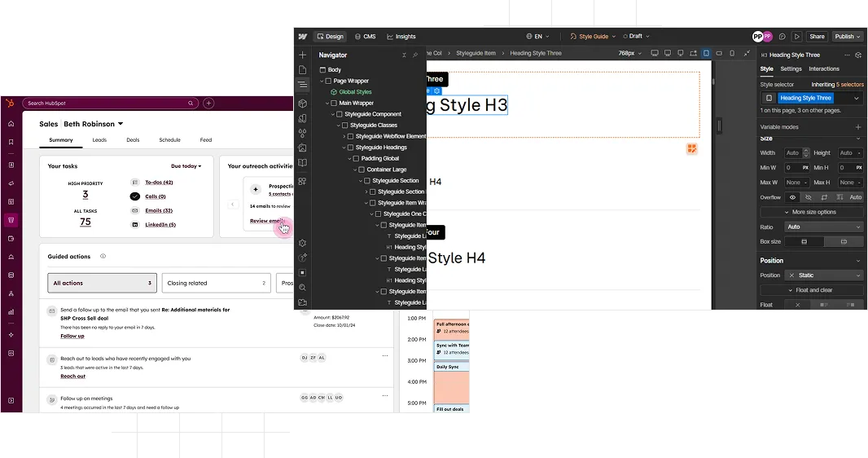
Task: Click the Share button in Webflow
Action: coord(817,37)
